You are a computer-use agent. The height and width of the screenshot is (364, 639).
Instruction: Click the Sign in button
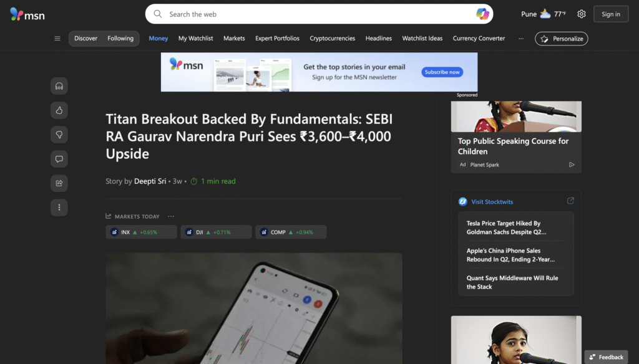click(x=611, y=14)
